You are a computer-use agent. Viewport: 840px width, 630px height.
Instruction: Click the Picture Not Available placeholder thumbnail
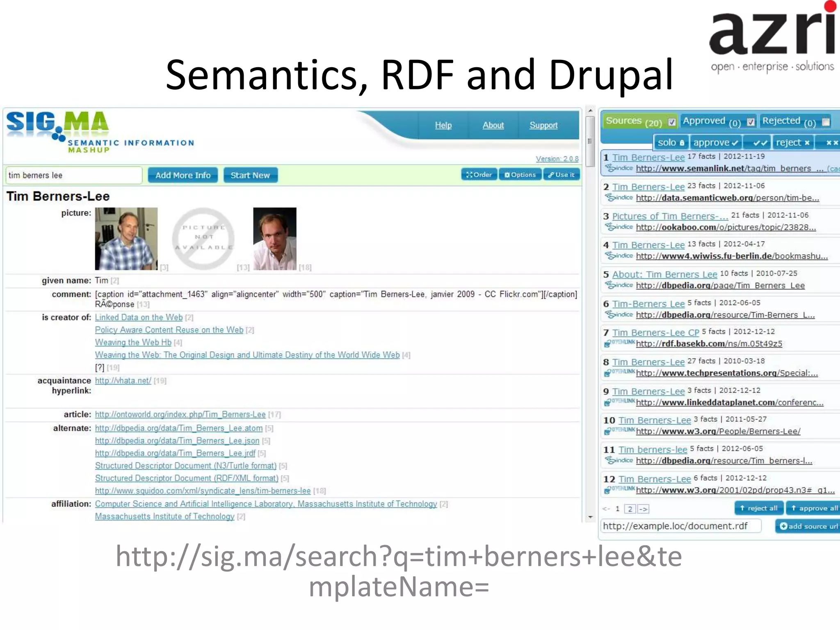(x=203, y=239)
